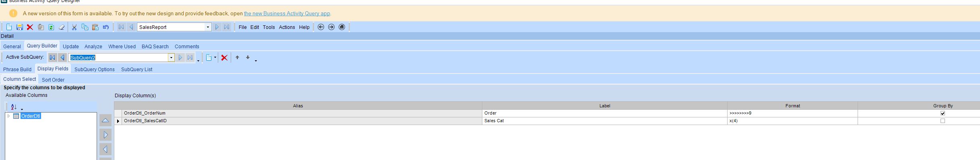The width and height of the screenshot is (980, 160).
Task: Open the new subquery dropdown arrow
Action: click(x=215, y=57)
